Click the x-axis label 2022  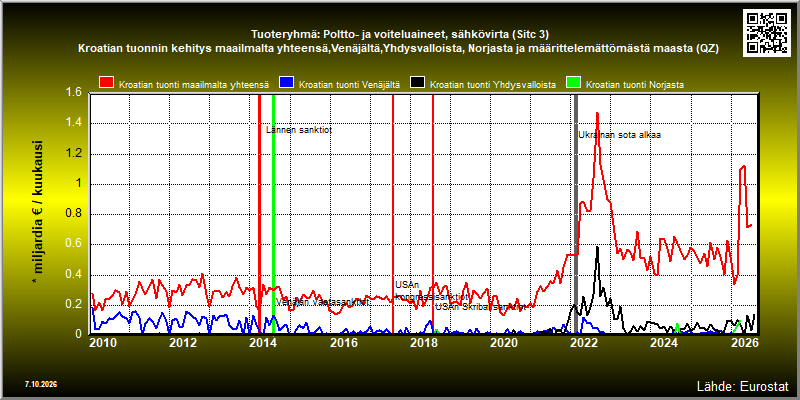pos(583,342)
